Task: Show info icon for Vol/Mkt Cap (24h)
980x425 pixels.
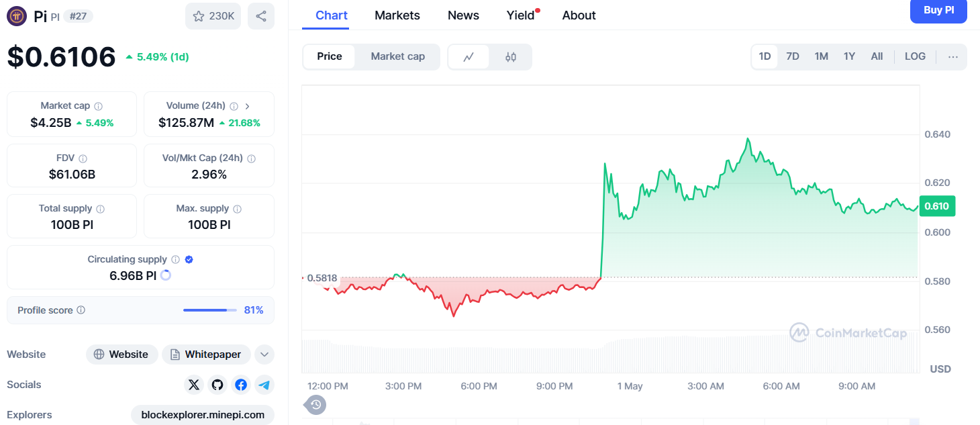Action: tap(251, 158)
